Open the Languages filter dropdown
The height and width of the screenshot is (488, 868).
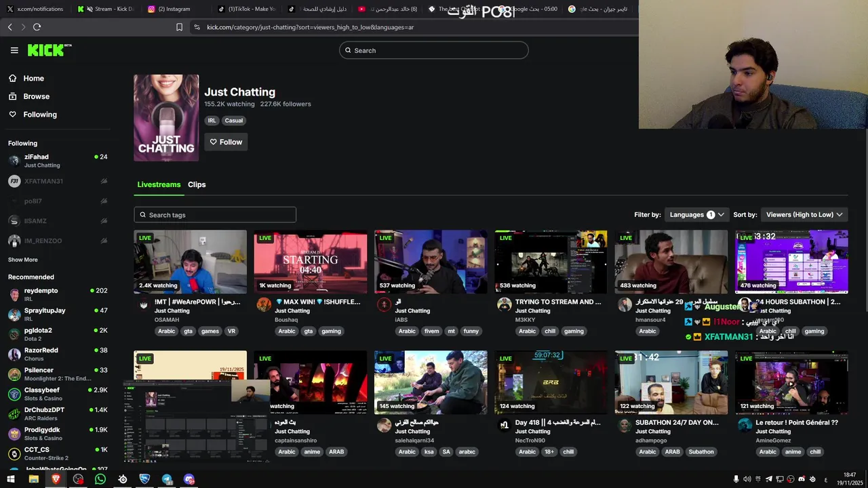[x=696, y=215]
